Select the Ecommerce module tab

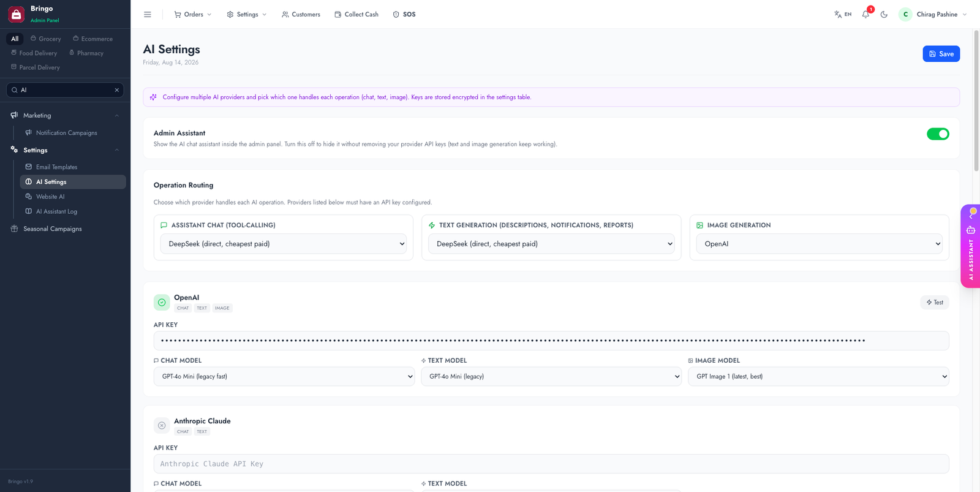pos(93,39)
